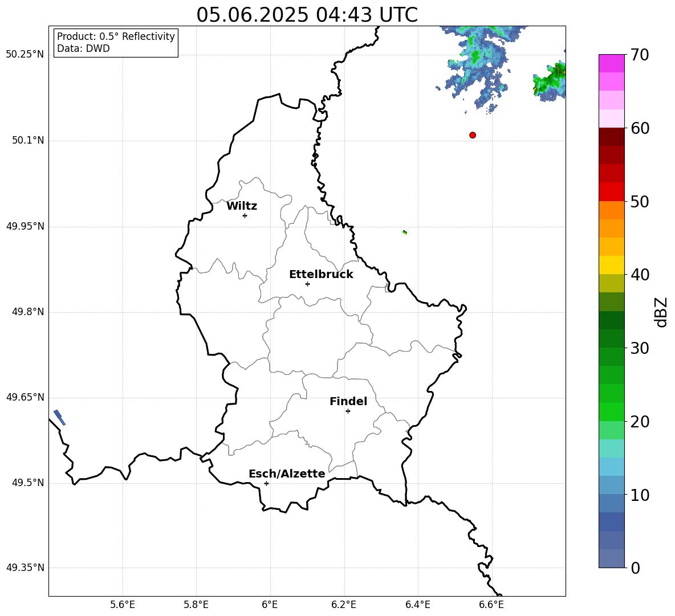The image size is (675, 616).
Task: Click the Findel station cross marker
Action: (x=348, y=411)
